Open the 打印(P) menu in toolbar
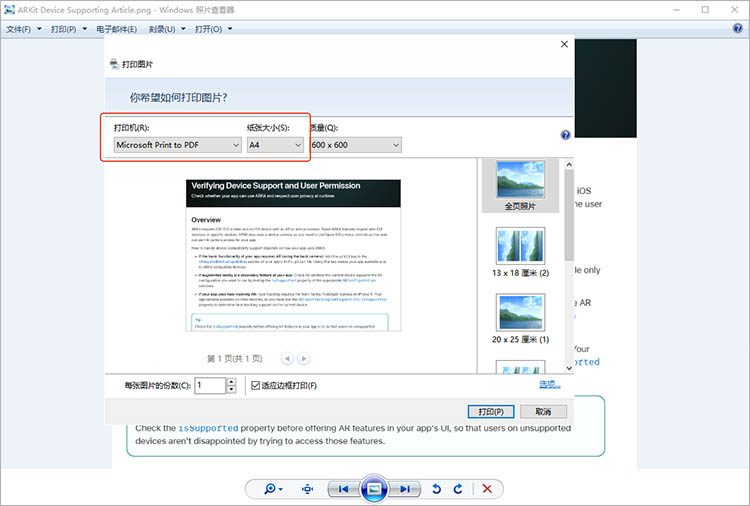Viewport: 750px width, 506px height. [64, 29]
